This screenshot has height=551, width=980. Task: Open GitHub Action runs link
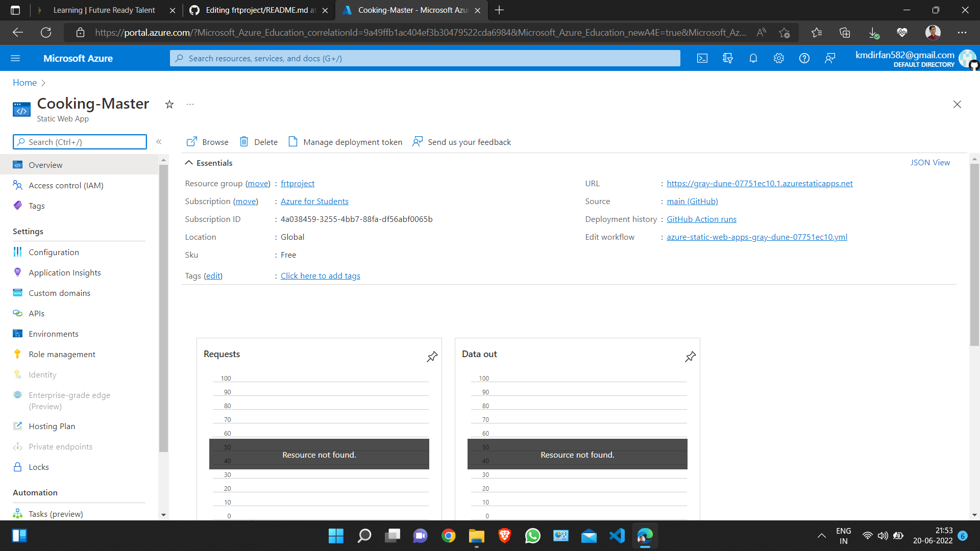[701, 219]
